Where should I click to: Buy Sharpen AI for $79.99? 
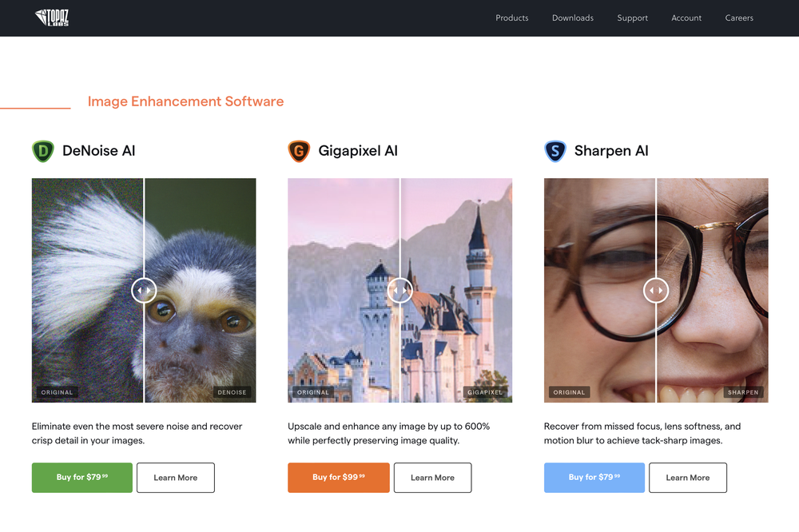point(594,478)
